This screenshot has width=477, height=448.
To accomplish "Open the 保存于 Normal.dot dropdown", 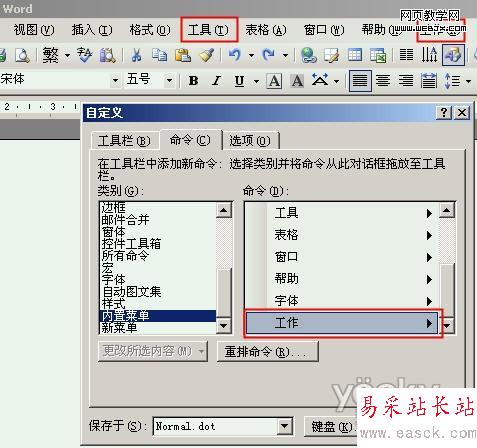I will 284,426.
